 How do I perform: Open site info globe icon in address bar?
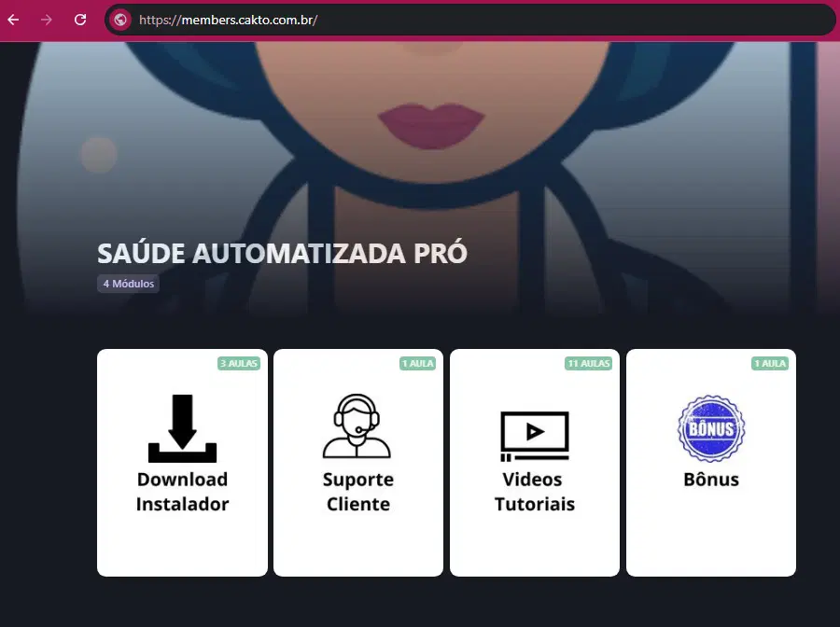click(x=120, y=20)
